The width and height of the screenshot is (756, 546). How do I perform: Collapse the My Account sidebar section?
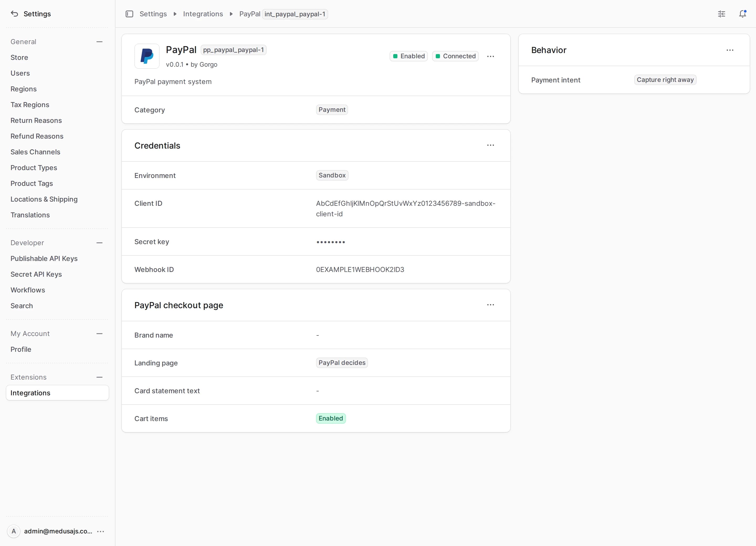(x=99, y=334)
